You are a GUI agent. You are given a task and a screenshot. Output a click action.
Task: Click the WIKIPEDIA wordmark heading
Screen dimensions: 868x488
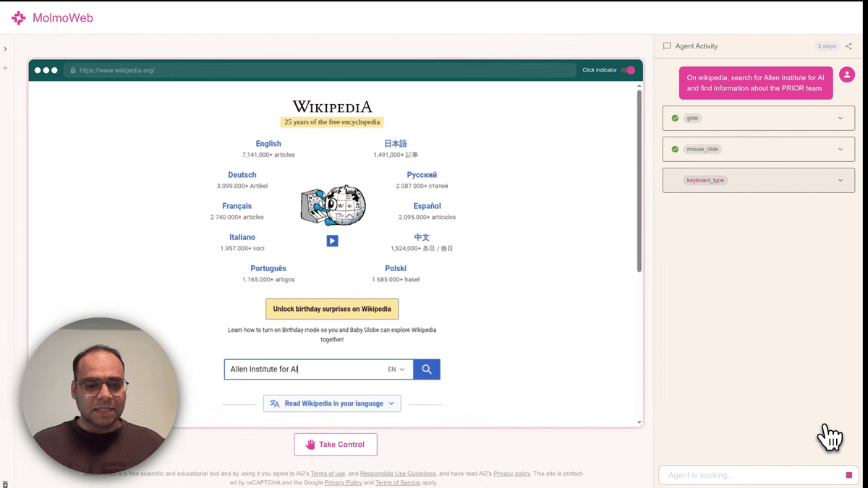tap(332, 107)
